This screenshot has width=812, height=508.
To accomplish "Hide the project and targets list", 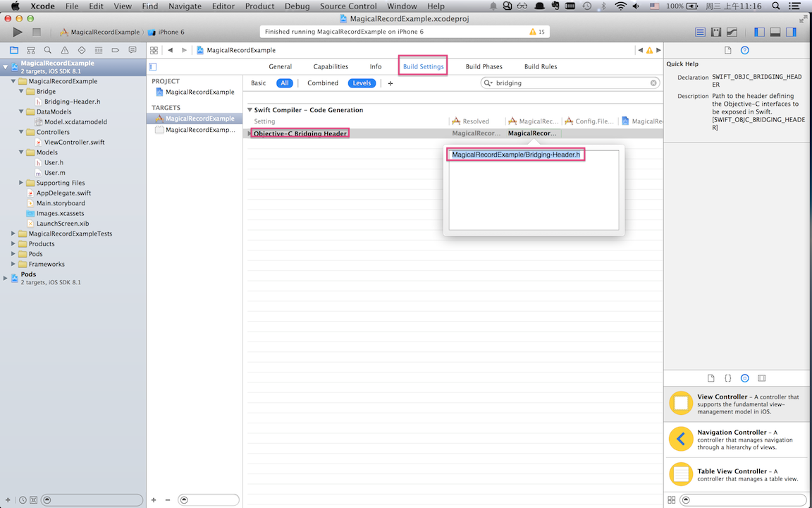I will click(153, 66).
